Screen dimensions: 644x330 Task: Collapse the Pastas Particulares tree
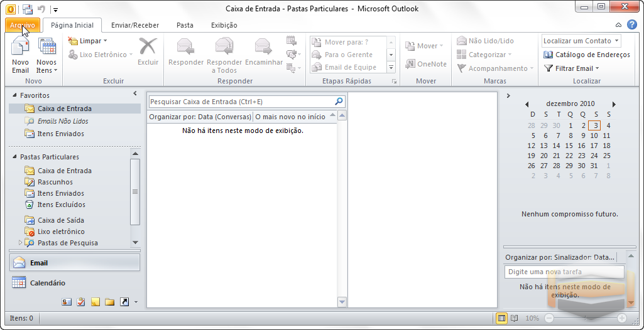point(15,157)
